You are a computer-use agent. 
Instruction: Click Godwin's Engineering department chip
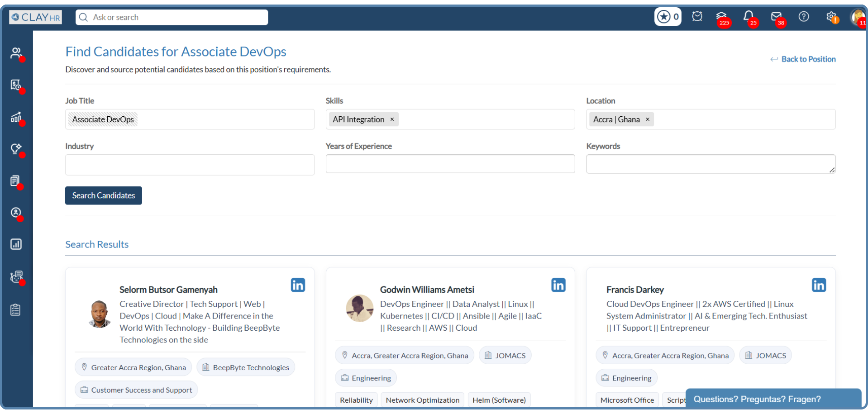366,378
